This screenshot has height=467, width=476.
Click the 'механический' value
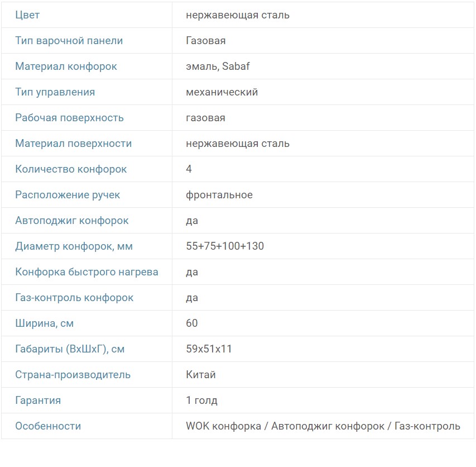(x=222, y=92)
